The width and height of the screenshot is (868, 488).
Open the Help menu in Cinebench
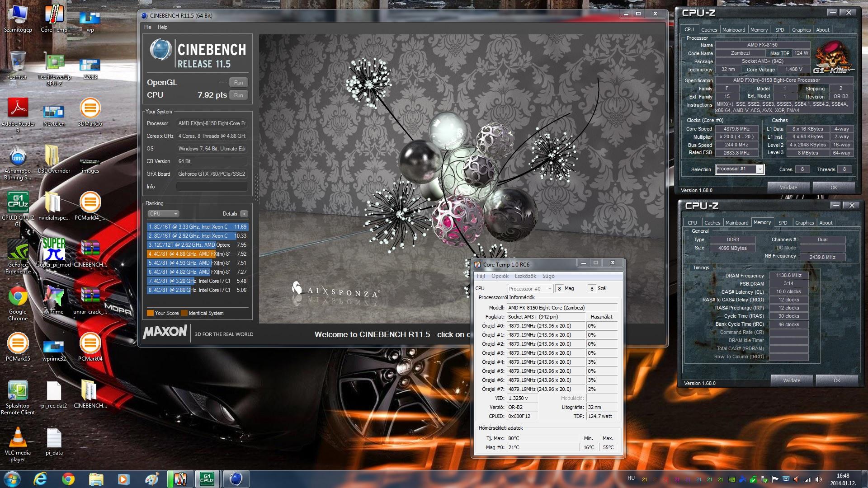[x=162, y=27]
